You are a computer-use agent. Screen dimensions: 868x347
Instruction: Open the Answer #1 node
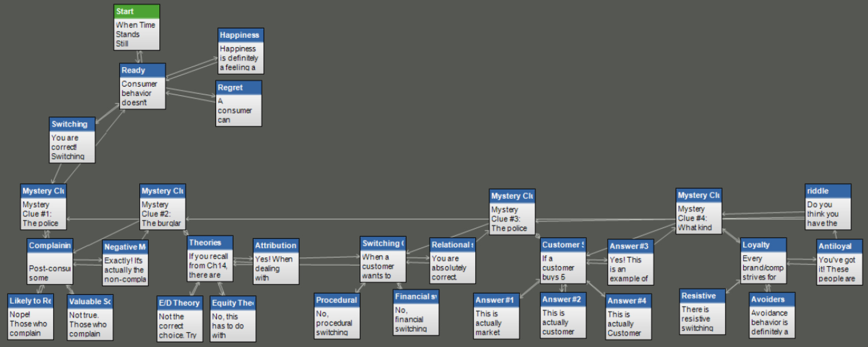[496, 316]
